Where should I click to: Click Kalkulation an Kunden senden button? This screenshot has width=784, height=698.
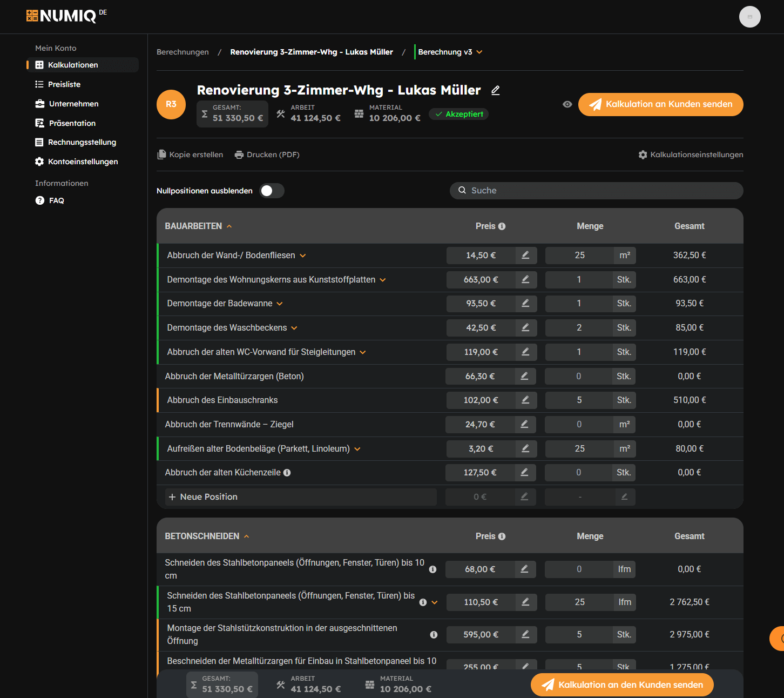coord(660,104)
